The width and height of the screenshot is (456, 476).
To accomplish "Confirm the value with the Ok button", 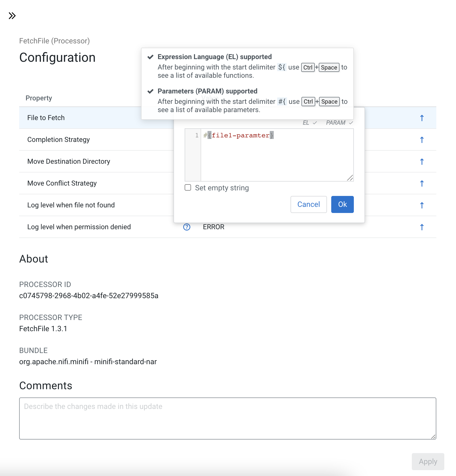I will (x=342, y=204).
